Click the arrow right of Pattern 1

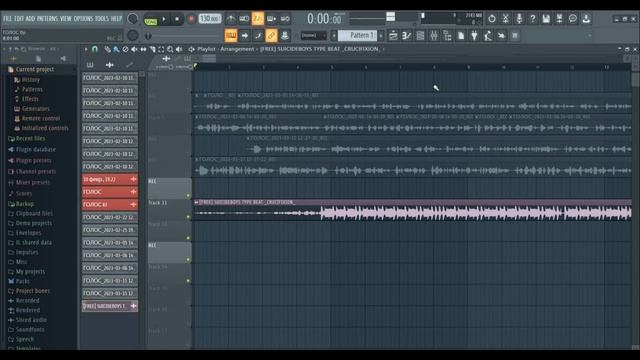pyautogui.click(x=381, y=36)
